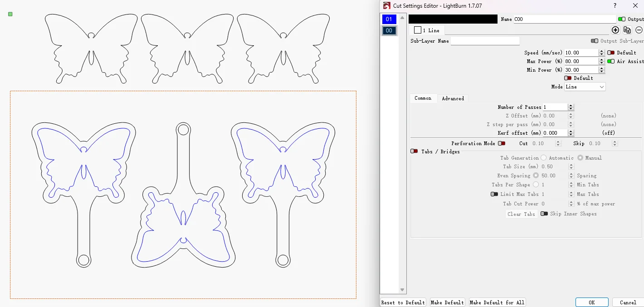Click the Speed value 10.00
644x307 pixels.
coord(581,53)
